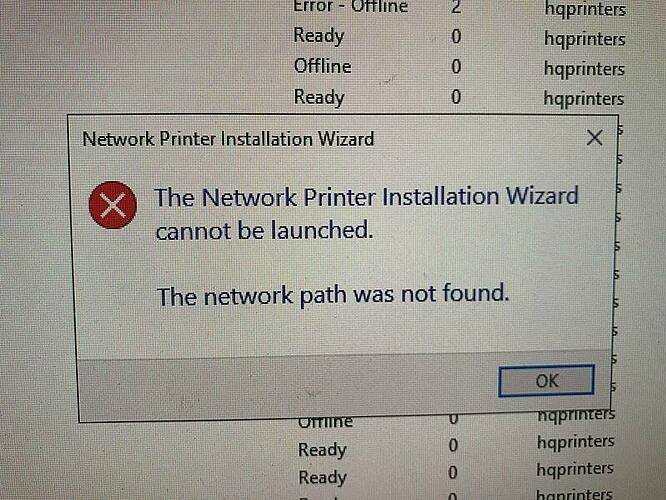Click the 'cannot be launched' message text

[x=264, y=231]
